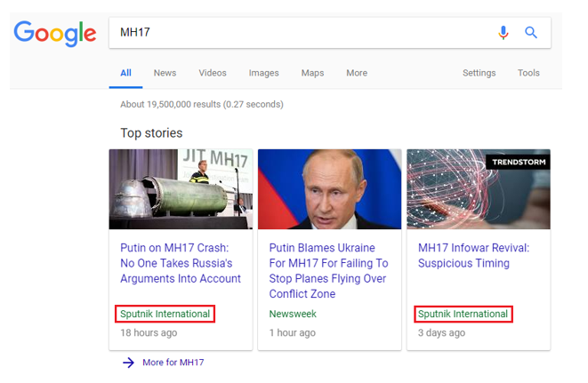Open the Maps tab
The image size is (588, 383).
tap(312, 73)
